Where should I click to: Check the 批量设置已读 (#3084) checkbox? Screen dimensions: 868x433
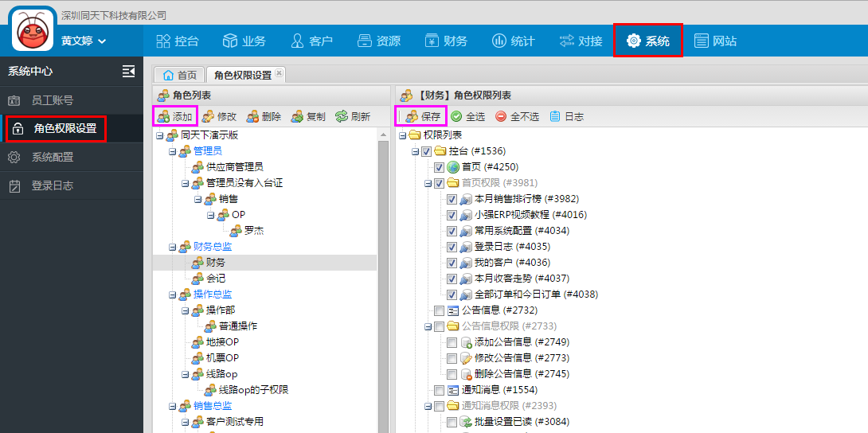coord(452,422)
